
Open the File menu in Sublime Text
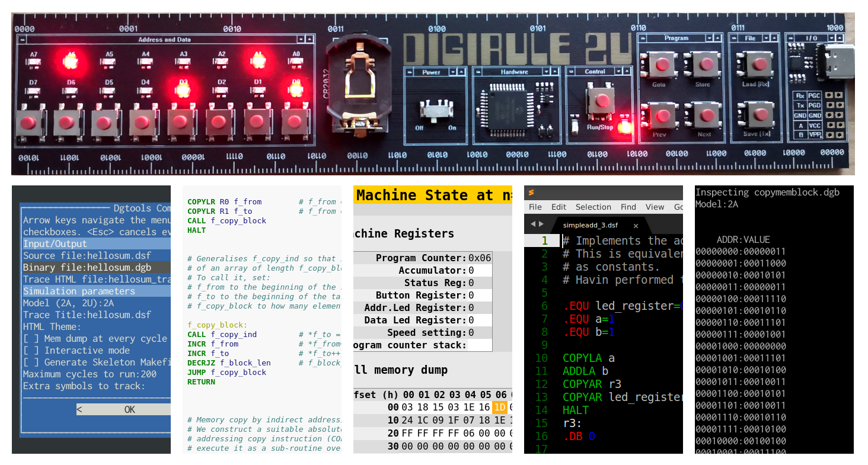535,207
